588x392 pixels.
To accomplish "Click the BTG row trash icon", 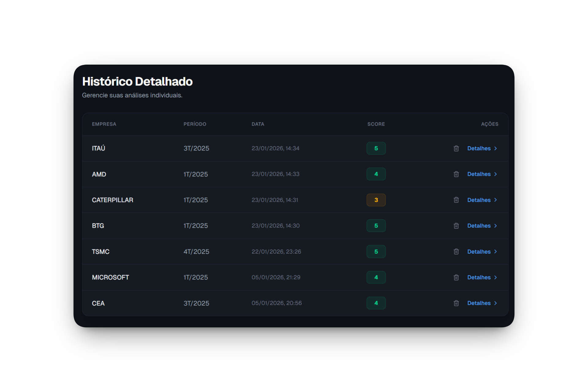I will click(x=456, y=226).
